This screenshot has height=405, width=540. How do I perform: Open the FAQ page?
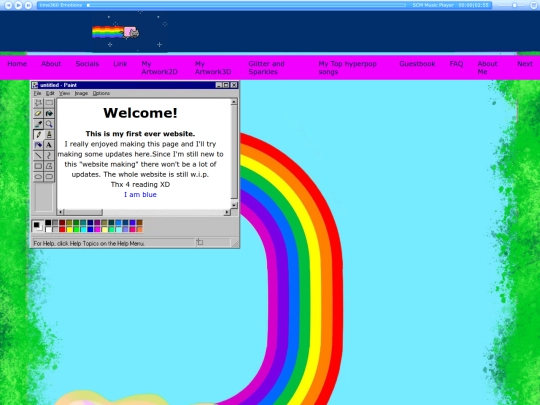pyautogui.click(x=456, y=64)
